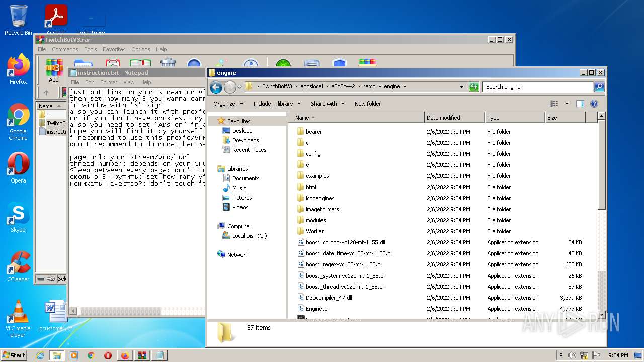Select D3Dcompiler_47.dll file icon
The width and height of the screenshot is (644, 362).
pyautogui.click(x=301, y=298)
